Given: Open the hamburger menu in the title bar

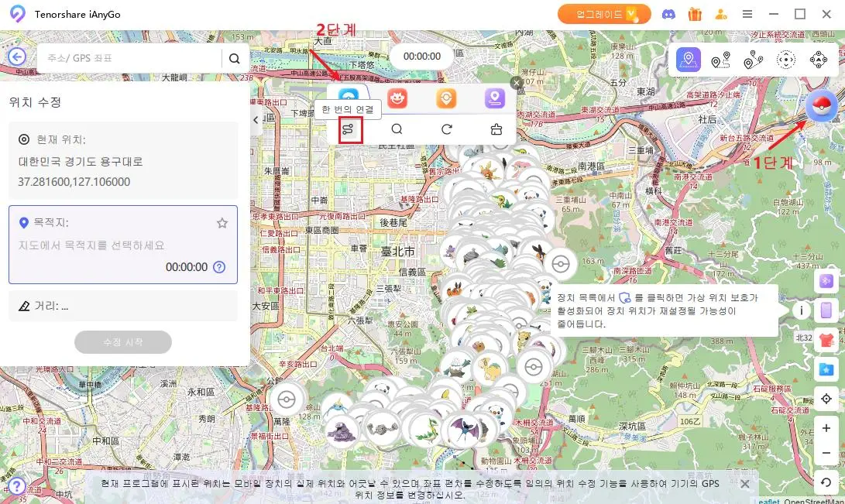Looking at the screenshot, I should [747, 14].
